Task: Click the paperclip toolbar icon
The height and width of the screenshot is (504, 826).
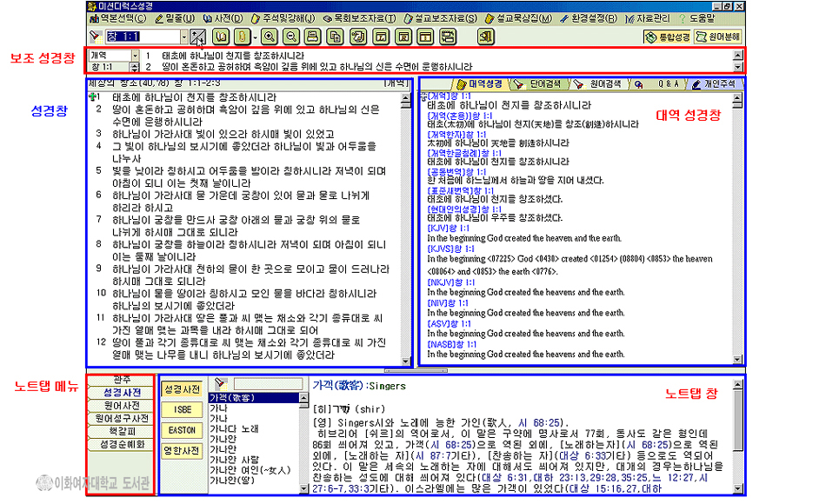Action: (x=243, y=36)
